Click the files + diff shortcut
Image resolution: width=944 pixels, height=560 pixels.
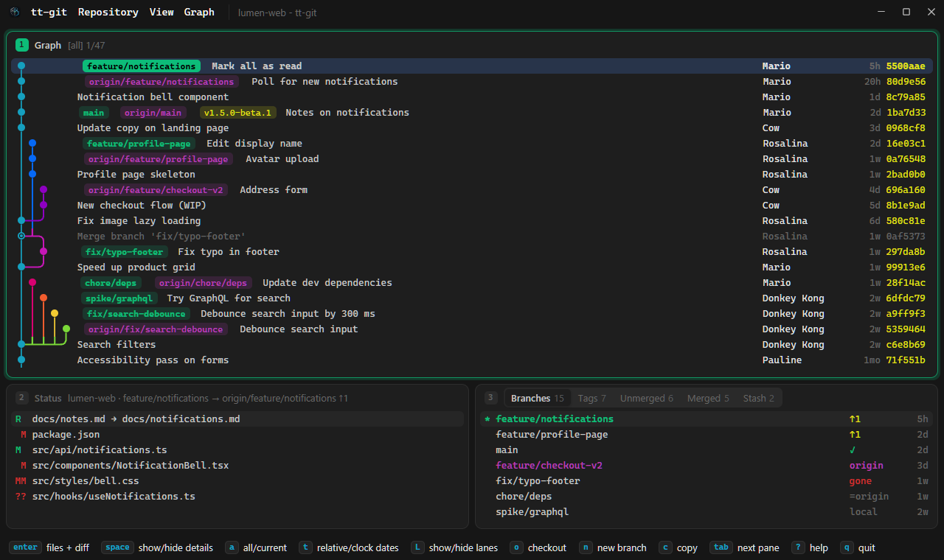point(49,547)
